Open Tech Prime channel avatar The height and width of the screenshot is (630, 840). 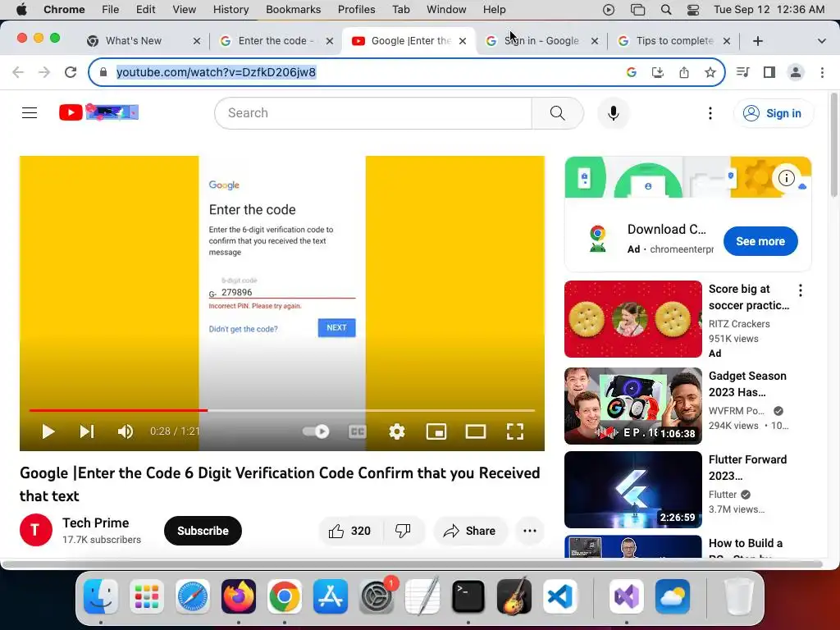(36, 530)
